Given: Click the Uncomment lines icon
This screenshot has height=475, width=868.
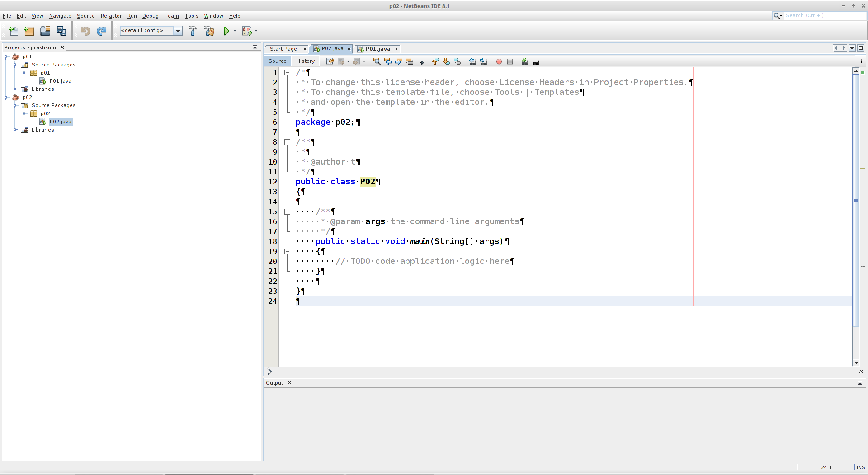Looking at the screenshot, I should (536, 61).
